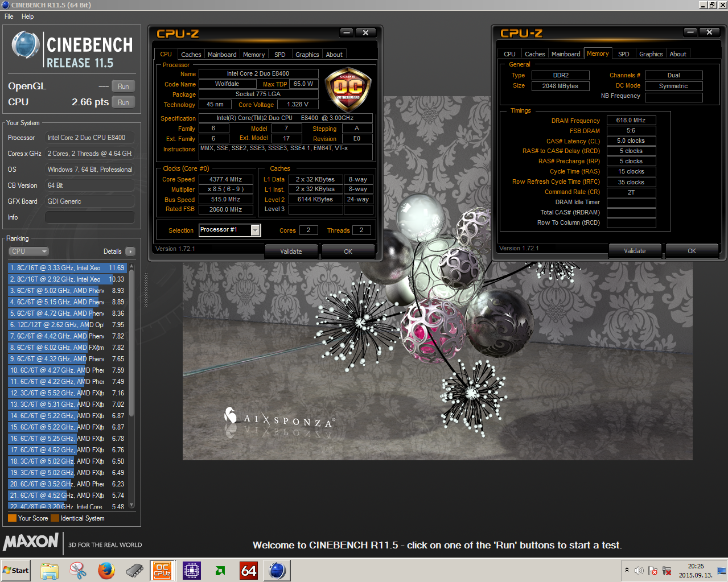Open Windows Explorer from the taskbar

[x=50, y=570]
